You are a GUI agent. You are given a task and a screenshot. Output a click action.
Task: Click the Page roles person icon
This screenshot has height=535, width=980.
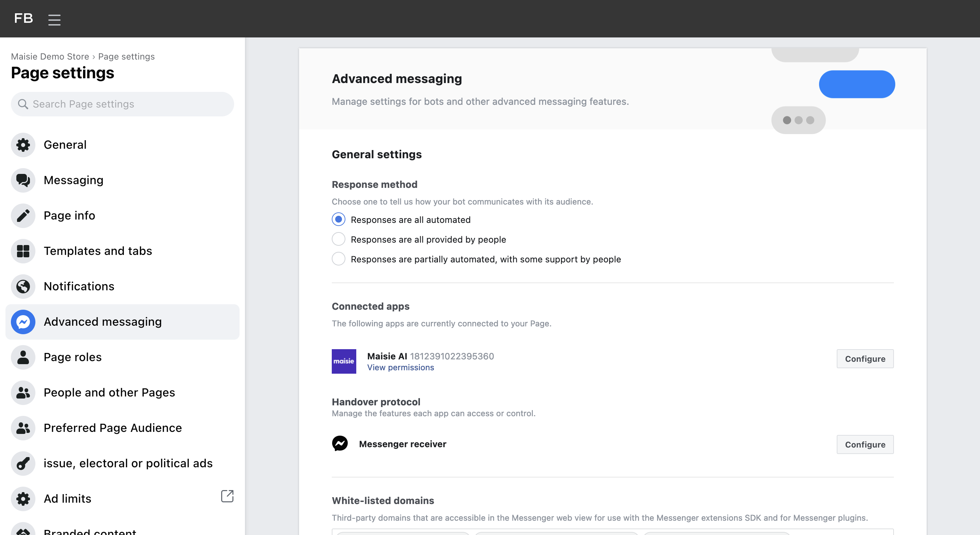coord(23,357)
